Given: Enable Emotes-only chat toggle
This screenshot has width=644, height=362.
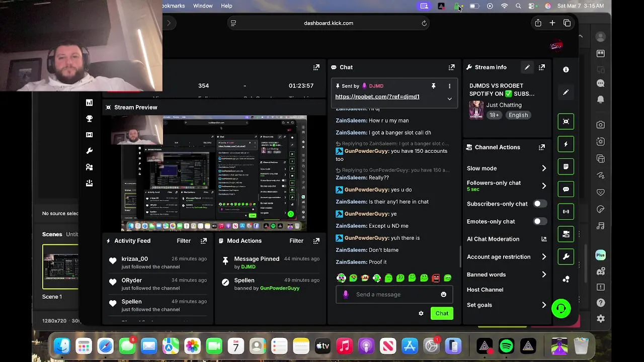Looking at the screenshot, I should coord(540,221).
